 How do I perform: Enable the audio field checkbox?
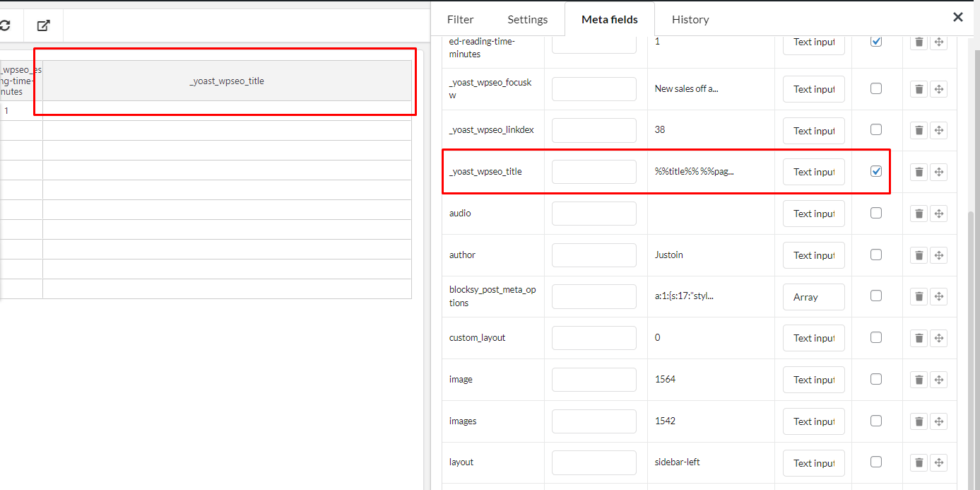876,213
